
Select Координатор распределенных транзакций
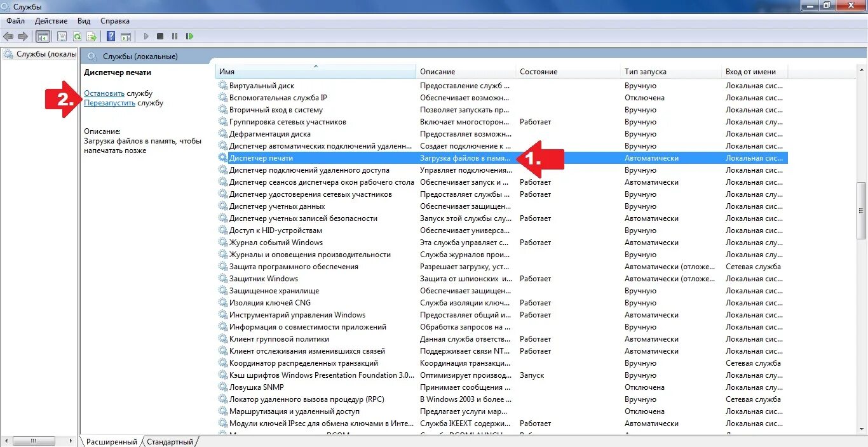click(304, 363)
